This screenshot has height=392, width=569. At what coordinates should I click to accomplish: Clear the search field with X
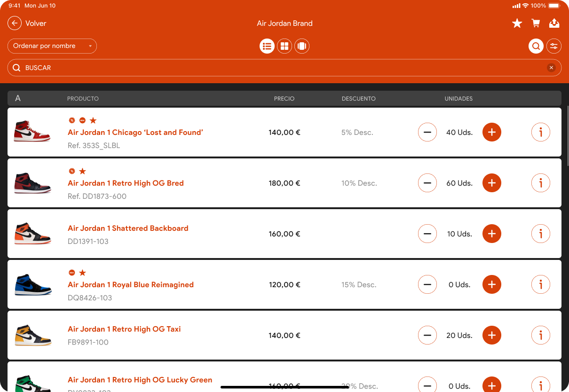[x=551, y=68]
